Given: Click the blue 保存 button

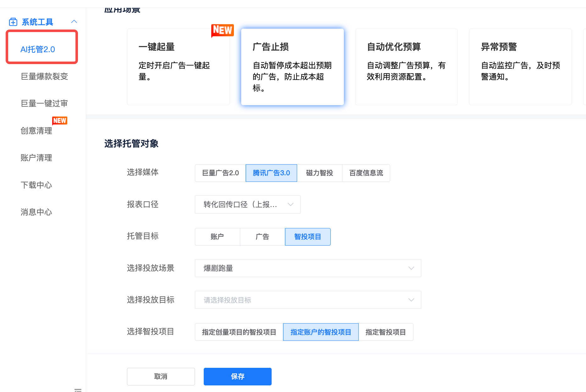Looking at the screenshot, I should [238, 377].
